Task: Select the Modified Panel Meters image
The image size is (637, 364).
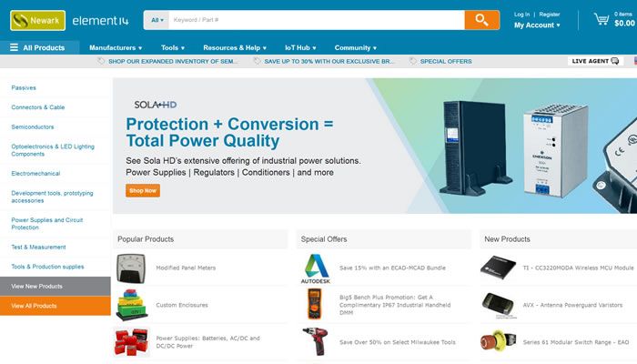Action: pyautogui.click(x=131, y=268)
